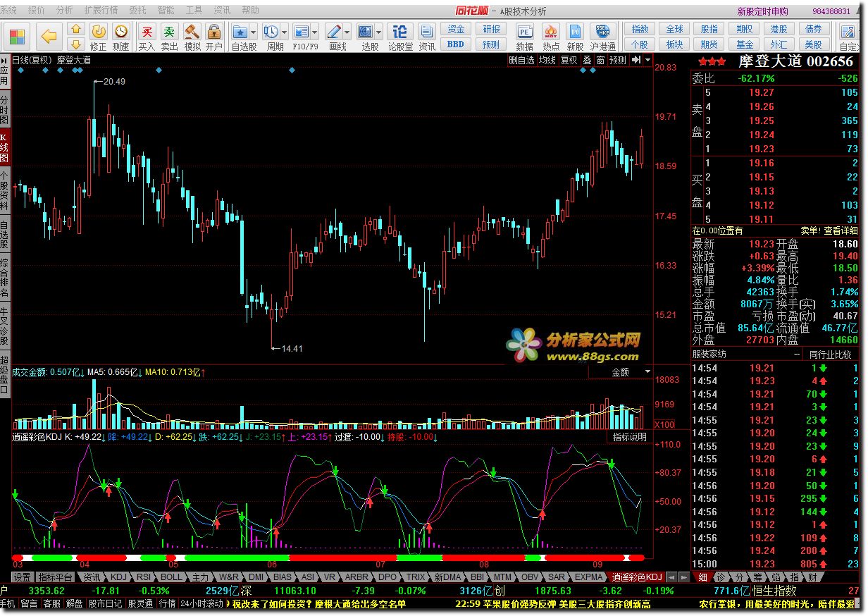Click the 20.49 high price marker

[113, 82]
